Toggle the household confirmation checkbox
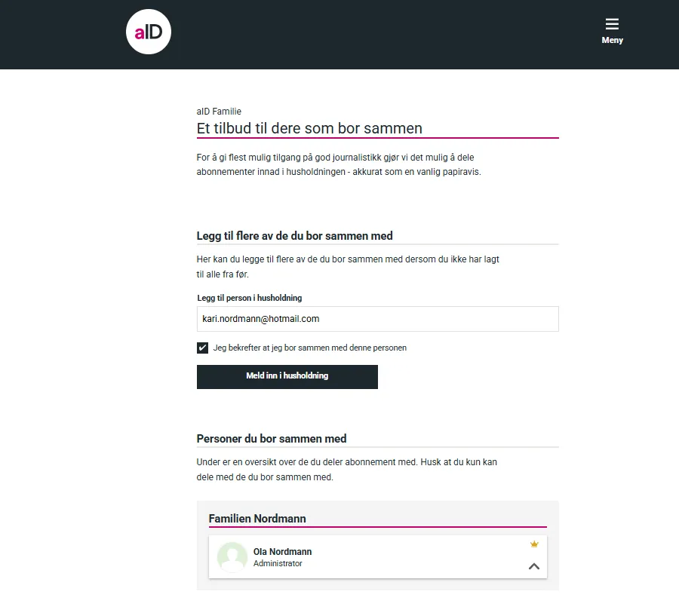 pos(202,348)
